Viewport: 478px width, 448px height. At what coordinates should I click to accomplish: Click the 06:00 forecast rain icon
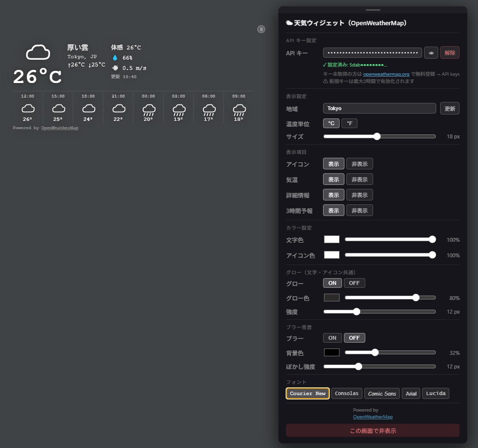tap(209, 110)
